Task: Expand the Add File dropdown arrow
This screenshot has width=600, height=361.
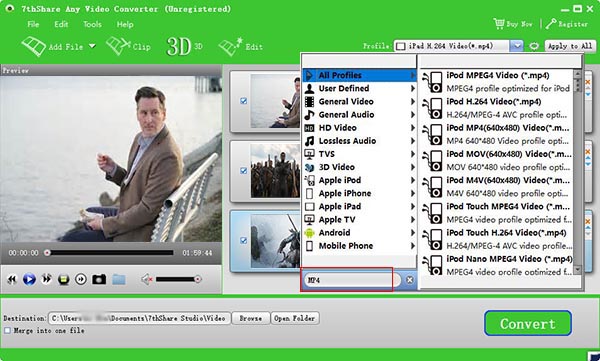Action: [x=92, y=46]
